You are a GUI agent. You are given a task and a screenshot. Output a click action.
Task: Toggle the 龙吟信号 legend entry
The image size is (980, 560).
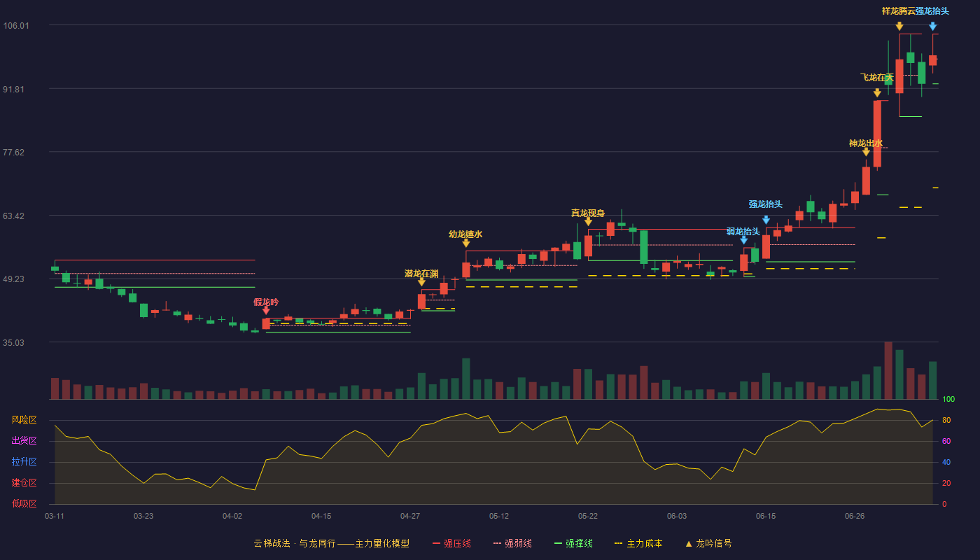tap(708, 543)
